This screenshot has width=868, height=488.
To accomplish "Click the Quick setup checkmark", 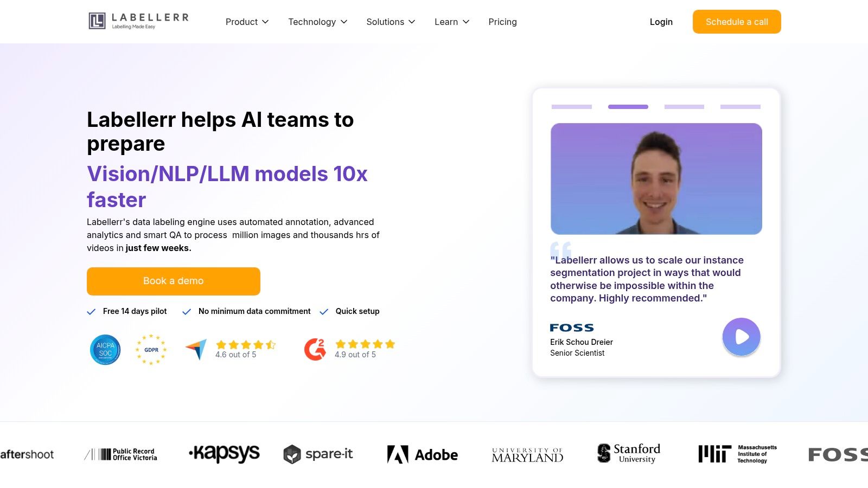I will pos(324,312).
